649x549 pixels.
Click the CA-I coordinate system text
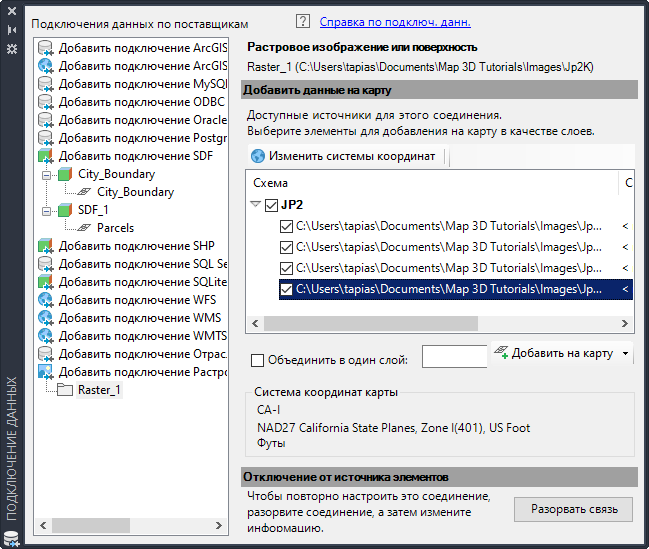[x=269, y=410]
